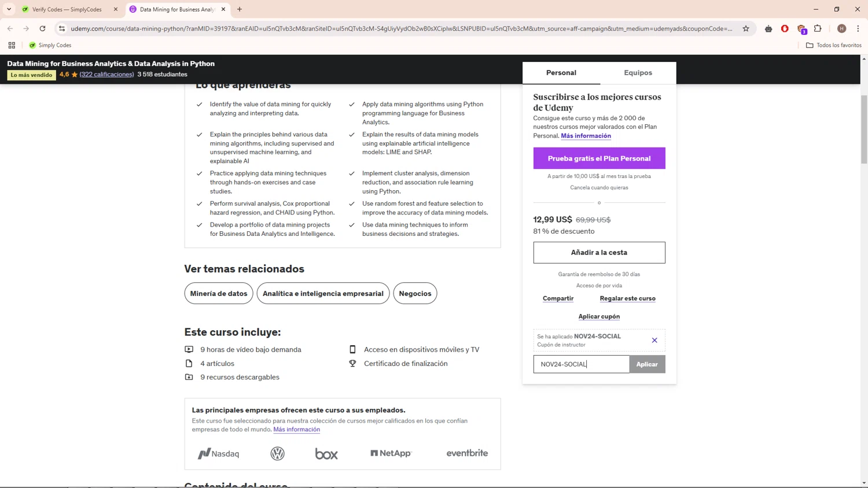The width and height of the screenshot is (868, 488).
Task: Open the browser profile avatar
Action: (x=841, y=28)
